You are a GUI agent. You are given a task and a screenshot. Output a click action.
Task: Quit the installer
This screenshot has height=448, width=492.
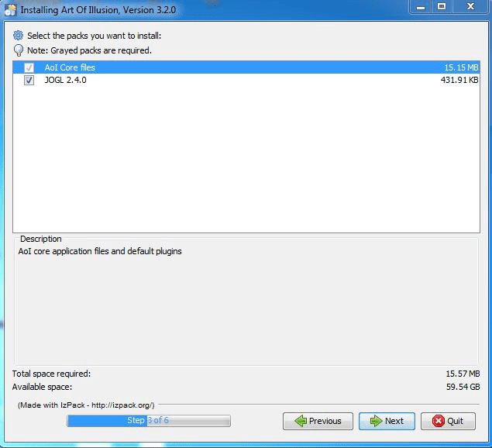[448, 421]
